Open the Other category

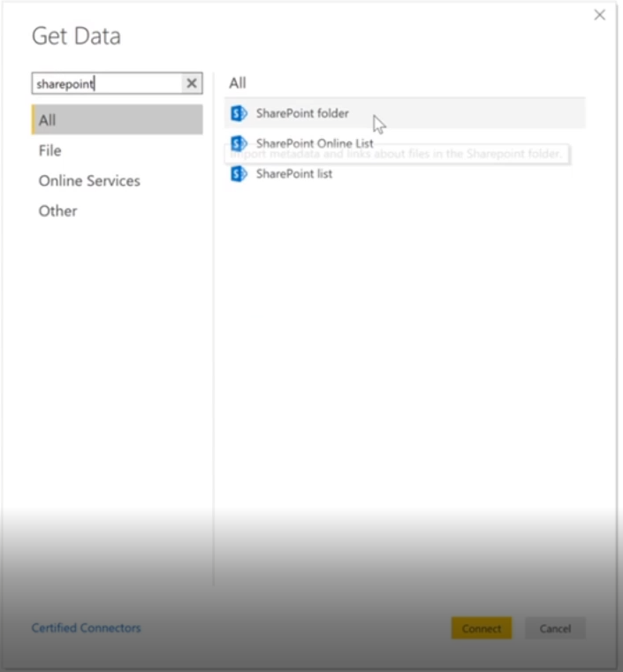[x=57, y=211]
